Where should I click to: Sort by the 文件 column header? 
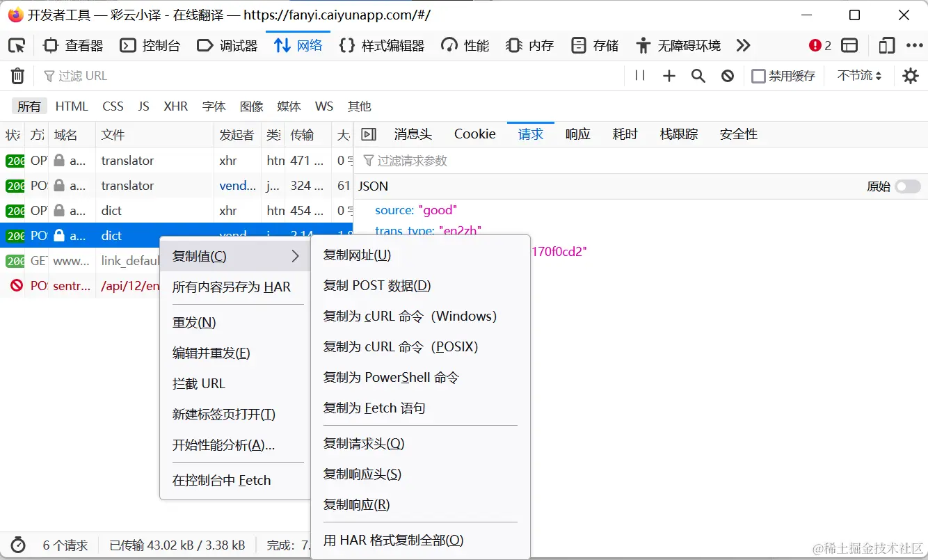point(154,135)
